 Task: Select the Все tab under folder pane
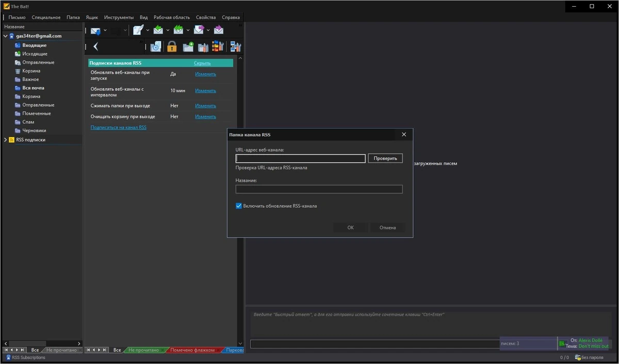tap(35, 350)
